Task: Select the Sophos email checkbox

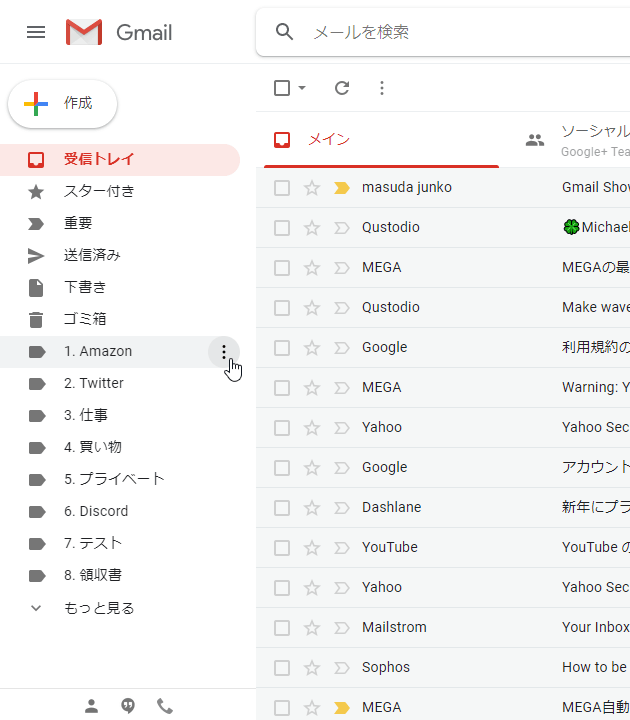Action: pos(282,668)
